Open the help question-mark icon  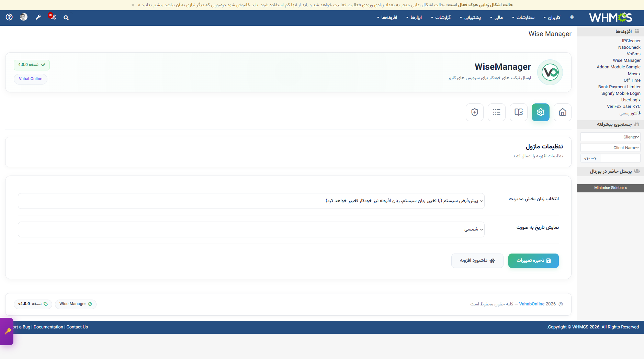pyautogui.click(x=9, y=17)
